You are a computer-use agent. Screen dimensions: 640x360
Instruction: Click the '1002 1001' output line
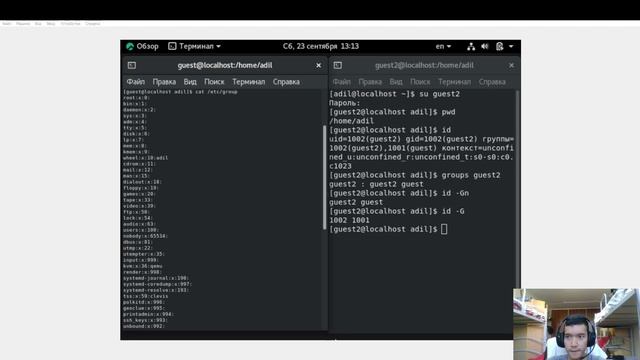[x=349, y=220]
